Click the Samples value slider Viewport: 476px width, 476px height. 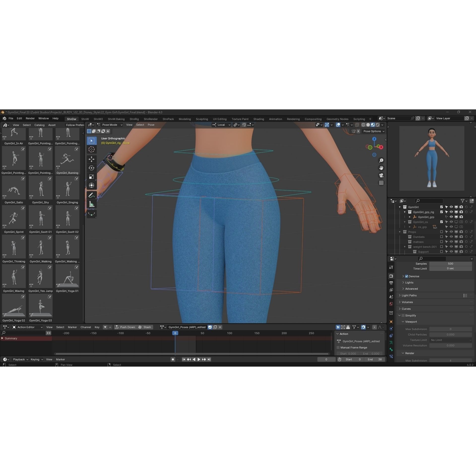click(450, 264)
